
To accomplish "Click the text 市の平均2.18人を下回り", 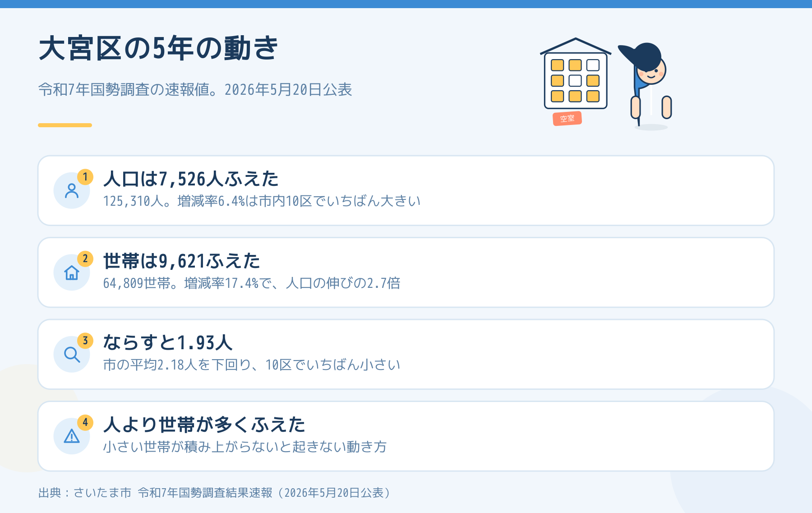I will pyautogui.click(x=177, y=365).
